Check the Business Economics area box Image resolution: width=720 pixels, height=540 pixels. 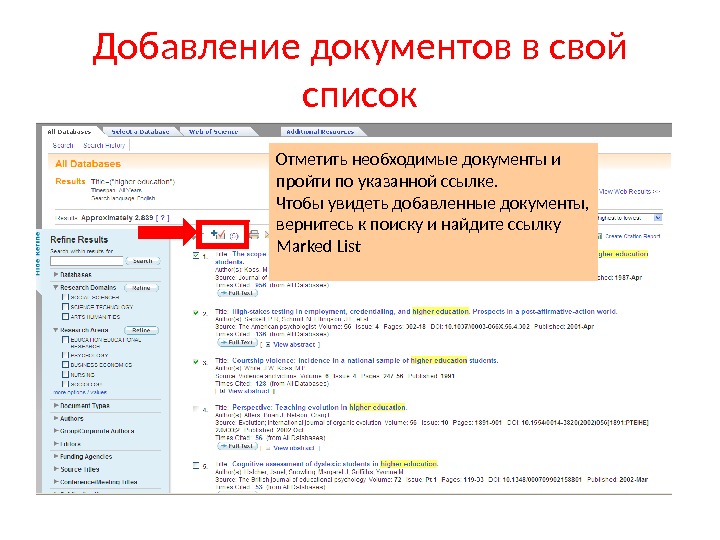click(x=65, y=364)
